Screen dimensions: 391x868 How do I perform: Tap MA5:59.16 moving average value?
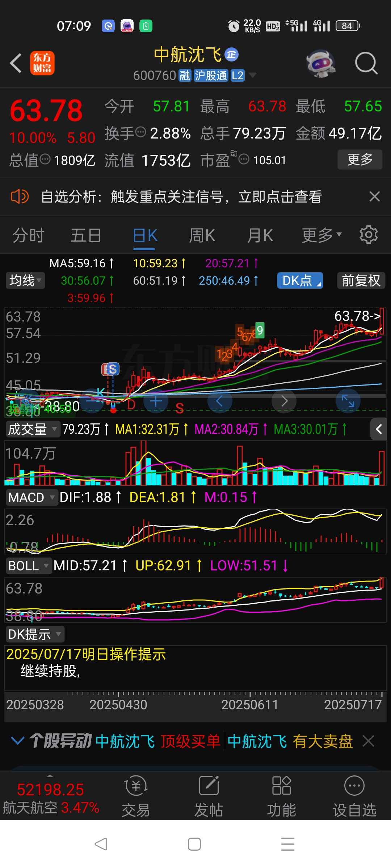(81, 263)
